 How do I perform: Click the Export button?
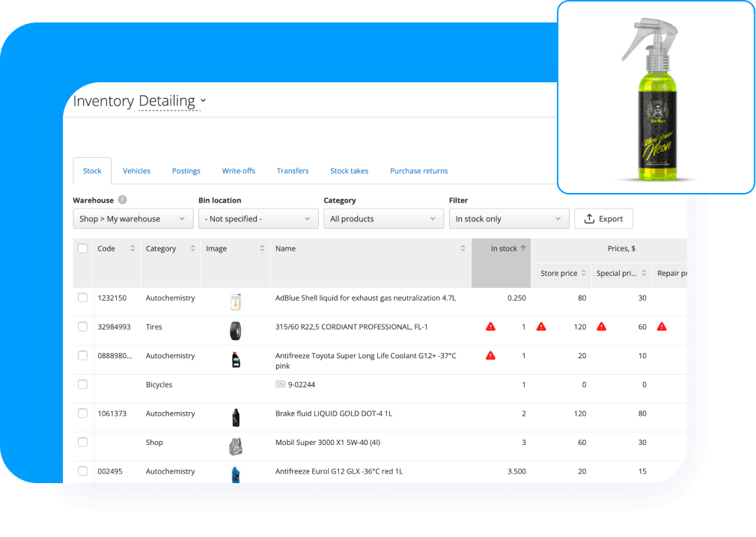[x=603, y=218]
